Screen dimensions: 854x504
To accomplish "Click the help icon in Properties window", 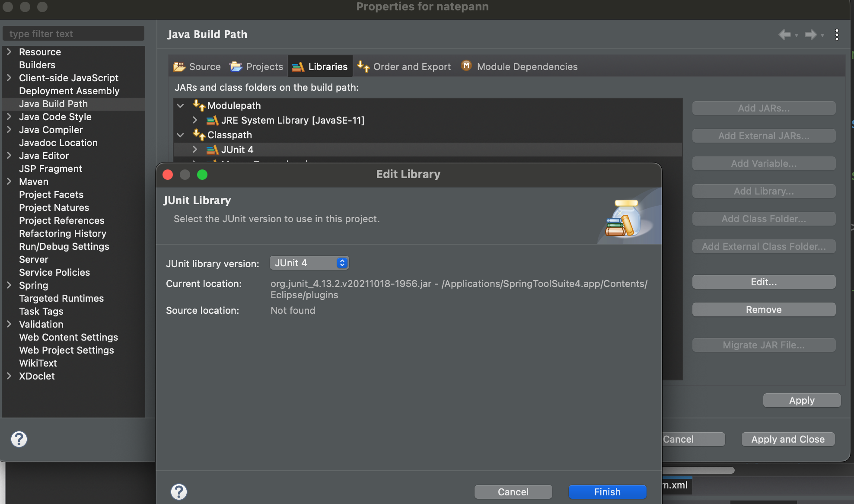I will pyautogui.click(x=19, y=439).
